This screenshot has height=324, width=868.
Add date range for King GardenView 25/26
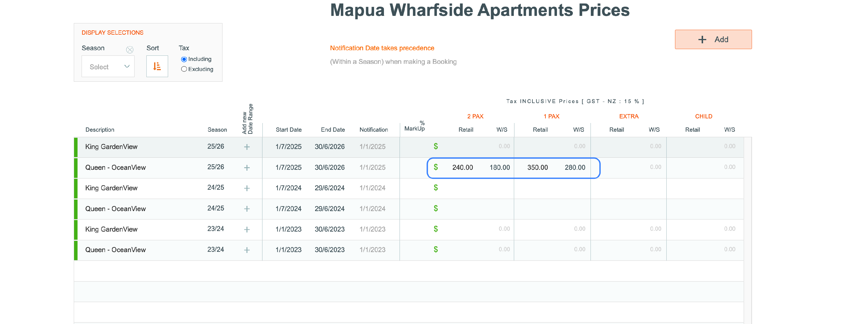tap(247, 147)
